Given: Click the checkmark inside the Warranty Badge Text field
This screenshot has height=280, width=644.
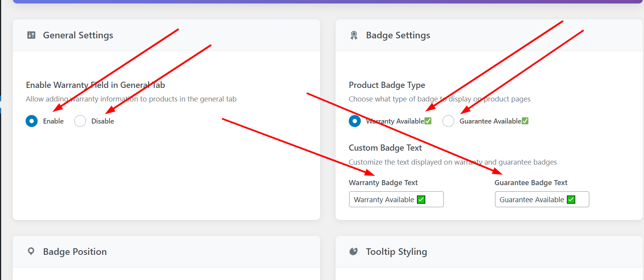Looking at the screenshot, I should pos(421,199).
